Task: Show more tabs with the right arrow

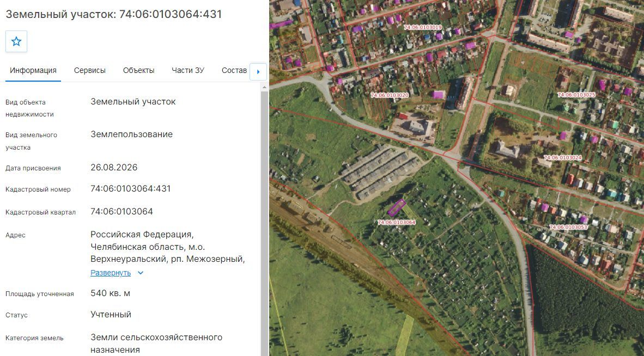Action: point(258,72)
